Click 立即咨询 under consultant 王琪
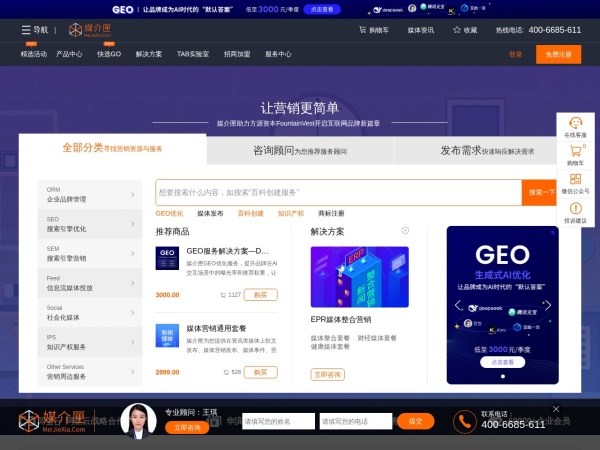Screen dimensions: 600x450 click(x=187, y=427)
